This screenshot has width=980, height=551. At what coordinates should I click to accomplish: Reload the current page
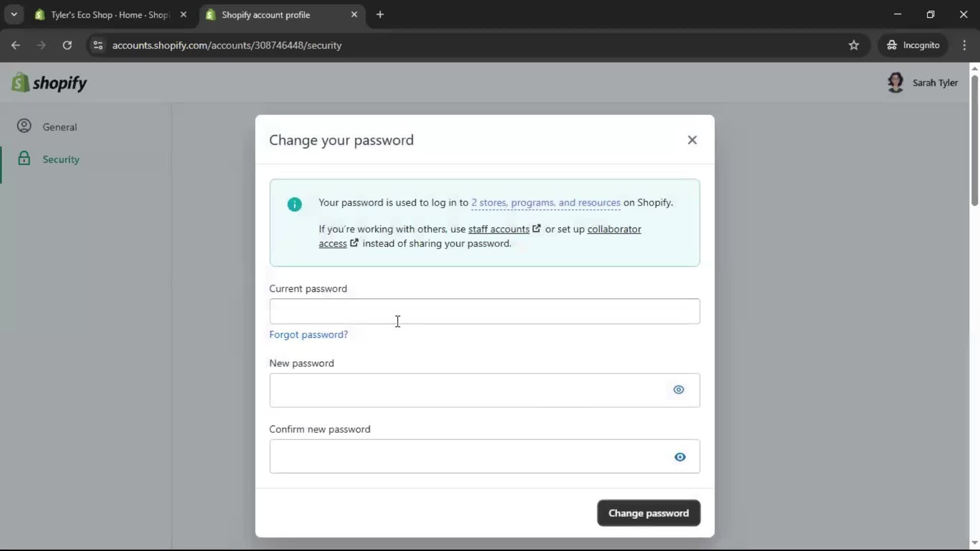67,45
